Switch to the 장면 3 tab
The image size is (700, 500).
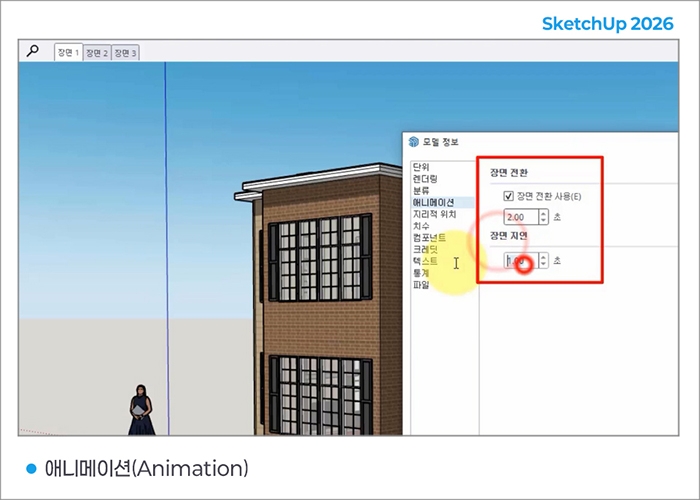(x=125, y=53)
